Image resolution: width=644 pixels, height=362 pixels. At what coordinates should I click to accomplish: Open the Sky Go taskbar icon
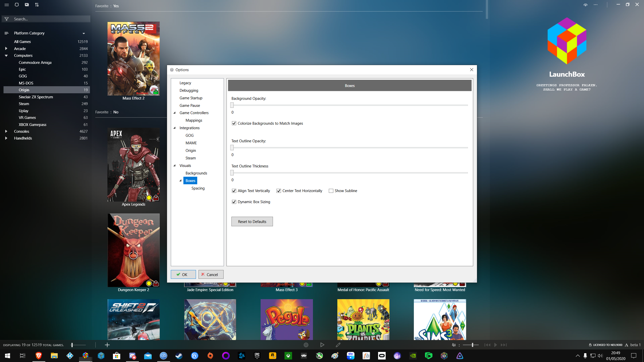pyautogui.click(x=350, y=355)
